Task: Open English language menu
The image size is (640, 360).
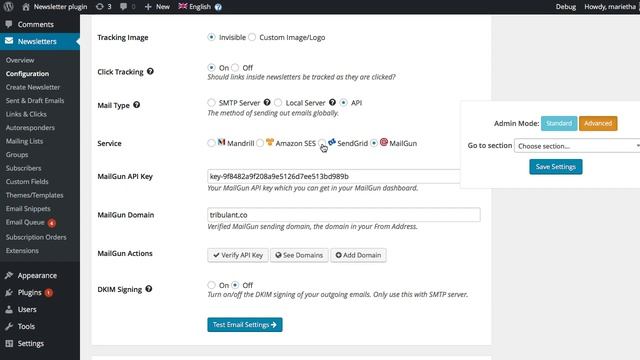Action: [x=200, y=7]
